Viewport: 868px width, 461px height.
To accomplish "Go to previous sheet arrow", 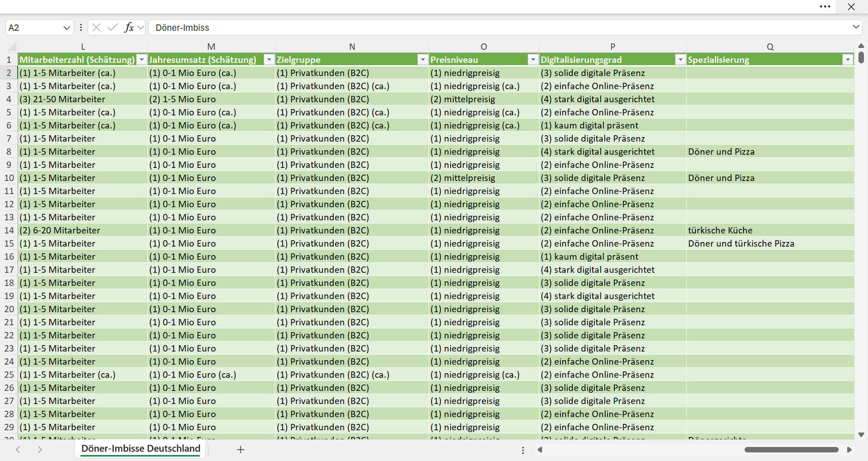I will 18,449.
